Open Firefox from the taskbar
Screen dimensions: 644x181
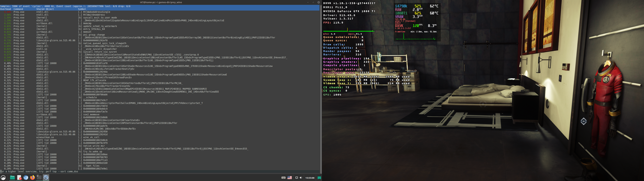[x=33, y=178]
